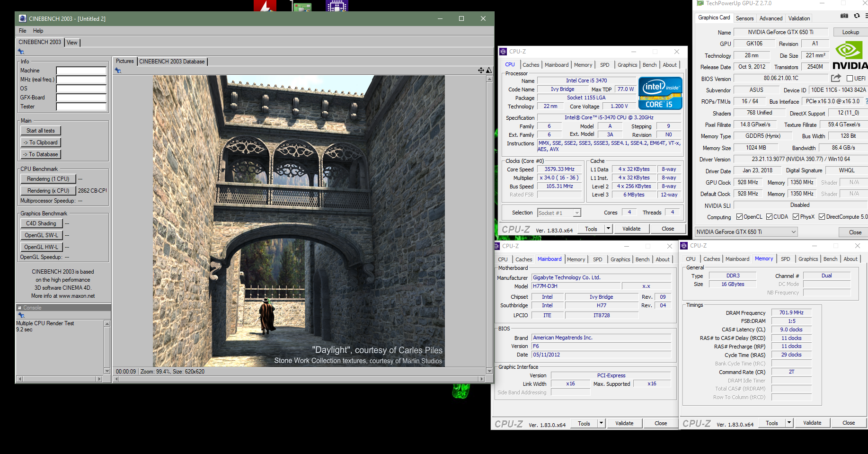Click the GPU-Z refresh icon

click(x=857, y=16)
